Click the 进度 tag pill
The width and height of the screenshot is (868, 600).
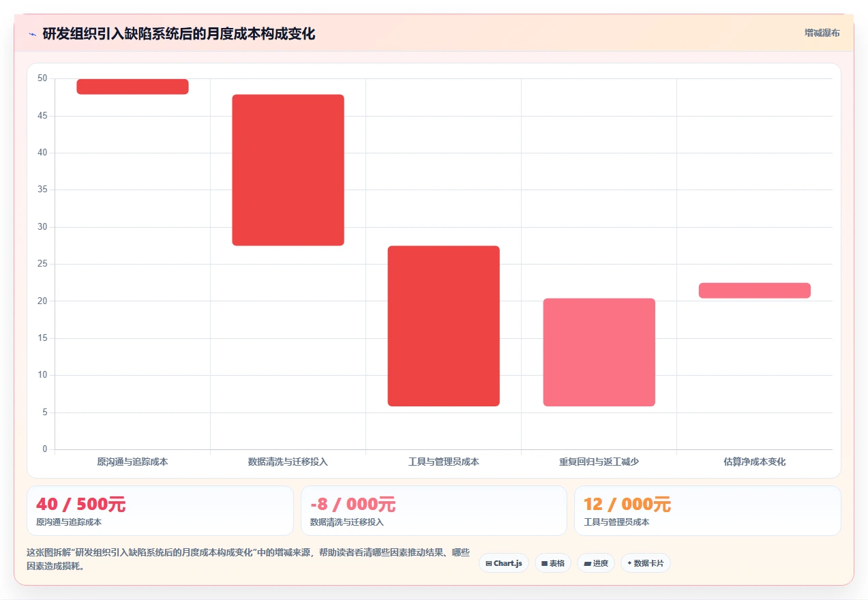(x=596, y=563)
